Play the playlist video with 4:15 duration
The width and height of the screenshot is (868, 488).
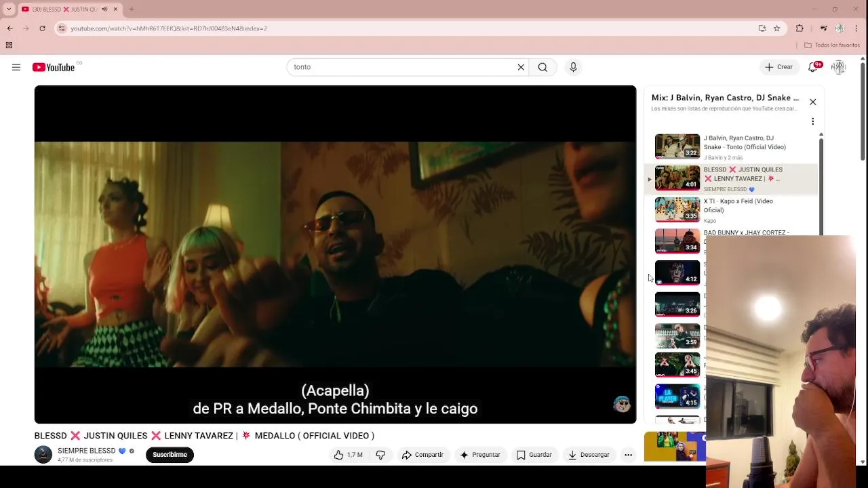coord(677,396)
